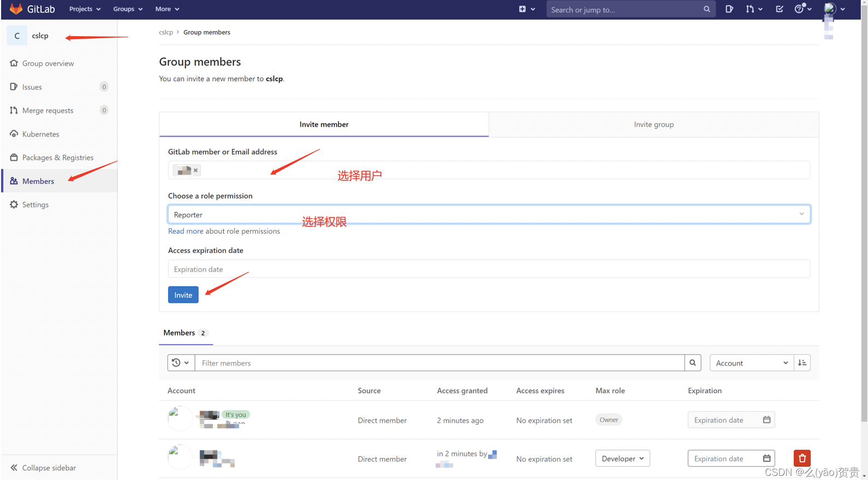This screenshot has height=483, width=868.
Task: Switch to the Invite group tab
Action: [653, 125]
